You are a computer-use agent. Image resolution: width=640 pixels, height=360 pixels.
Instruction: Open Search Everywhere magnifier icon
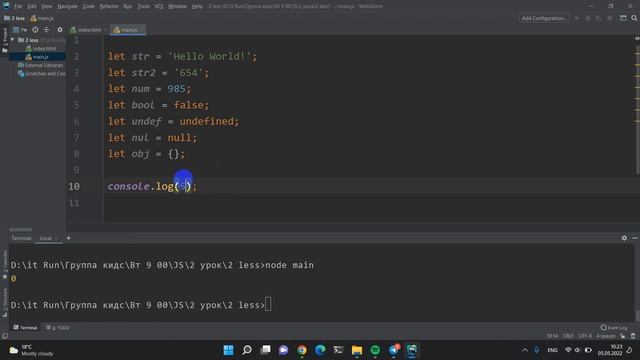click(634, 18)
